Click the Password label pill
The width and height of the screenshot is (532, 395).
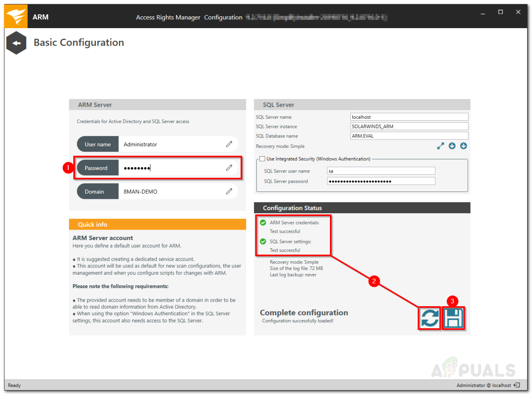point(98,168)
